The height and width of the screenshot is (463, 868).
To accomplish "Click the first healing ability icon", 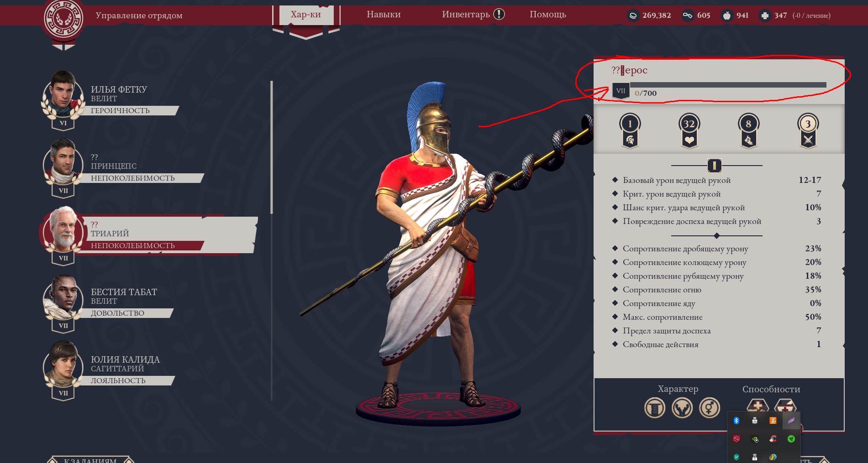I will 758,405.
